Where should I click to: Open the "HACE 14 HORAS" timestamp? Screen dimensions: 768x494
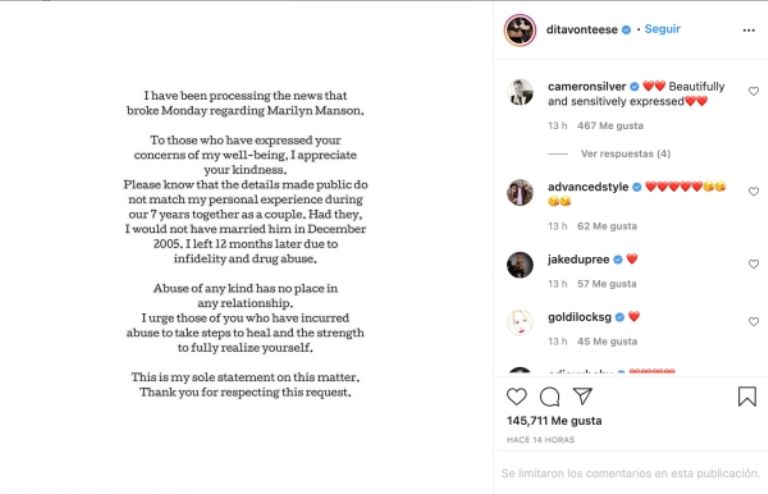pos(539,440)
